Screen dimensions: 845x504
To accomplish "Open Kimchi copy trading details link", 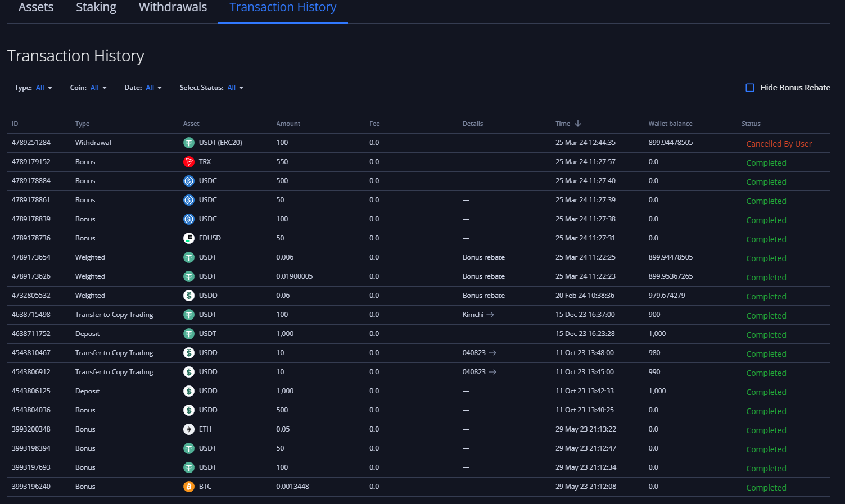I will pos(473,315).
